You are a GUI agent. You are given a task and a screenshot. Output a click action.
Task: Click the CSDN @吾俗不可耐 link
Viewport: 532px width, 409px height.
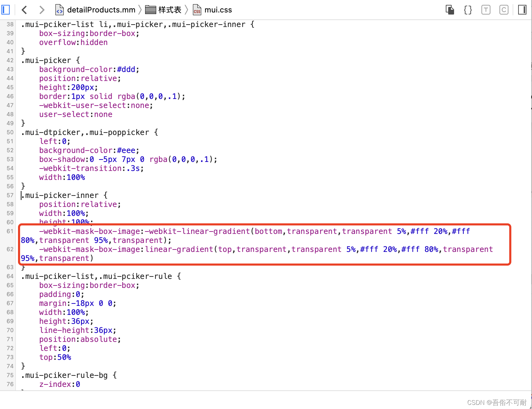point(497,402)
